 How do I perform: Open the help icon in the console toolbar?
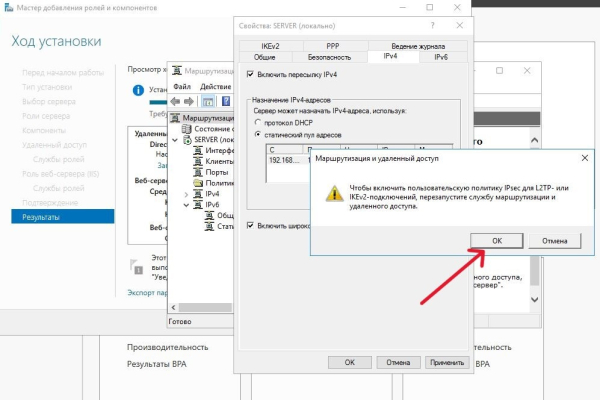tap(226, 101)
